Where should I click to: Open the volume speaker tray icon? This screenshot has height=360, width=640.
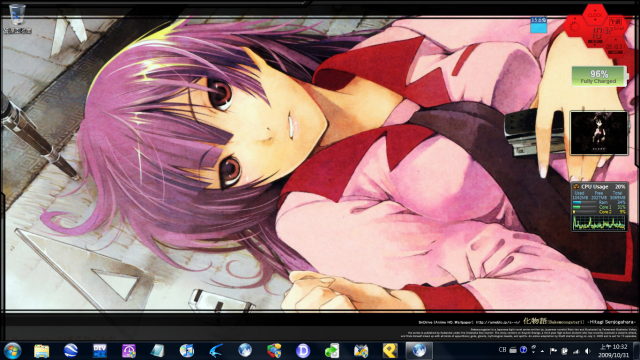[x=588, y=351]
